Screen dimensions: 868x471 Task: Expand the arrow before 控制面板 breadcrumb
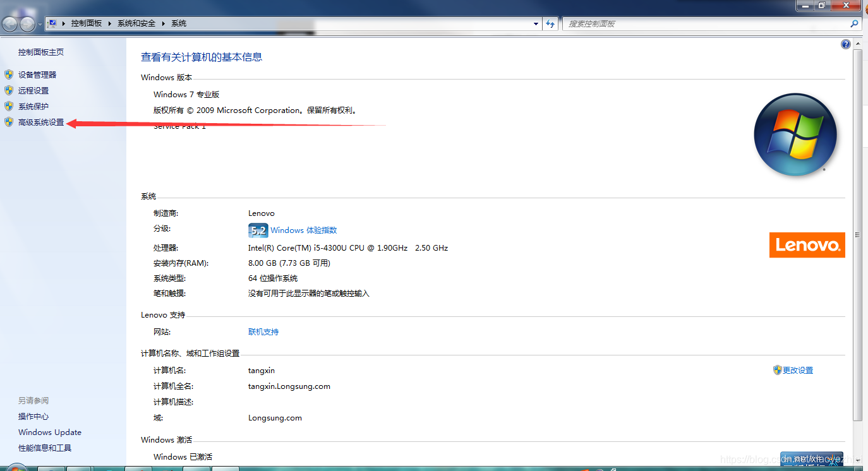pyautogui.click(x=64, y=23)
